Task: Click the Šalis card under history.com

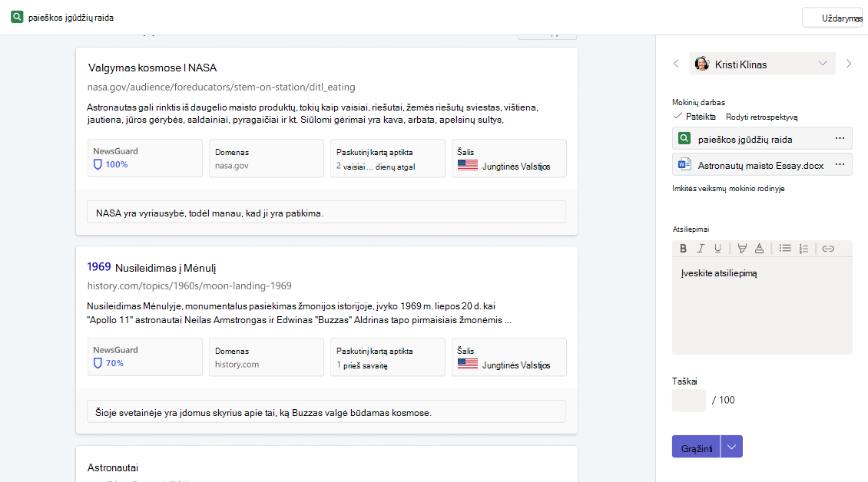Action: tap(509, 357)
